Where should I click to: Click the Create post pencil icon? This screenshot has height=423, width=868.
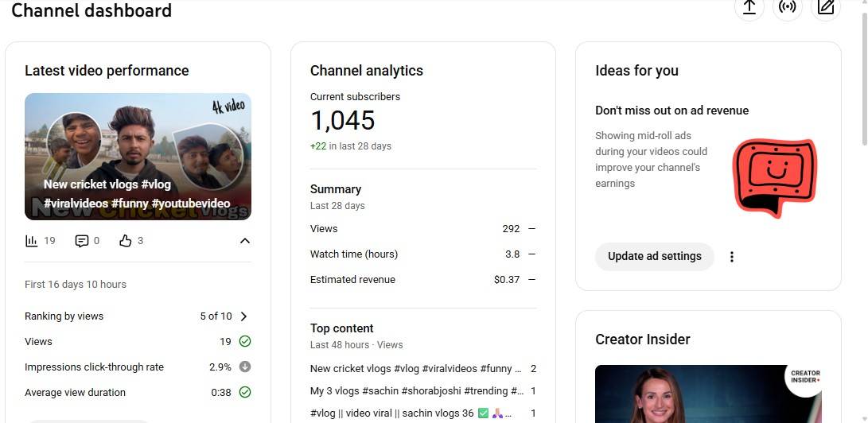(x=826, y=8)
